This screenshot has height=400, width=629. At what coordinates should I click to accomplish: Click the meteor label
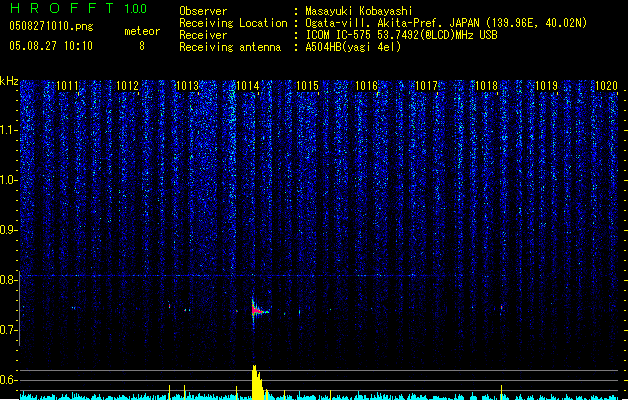click(142, 31)
